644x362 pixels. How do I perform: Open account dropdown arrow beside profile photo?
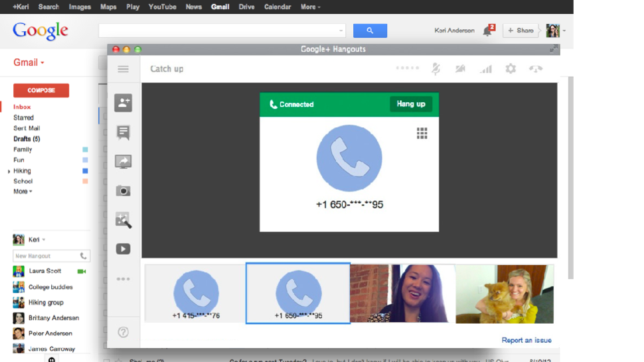click(564, 30)
